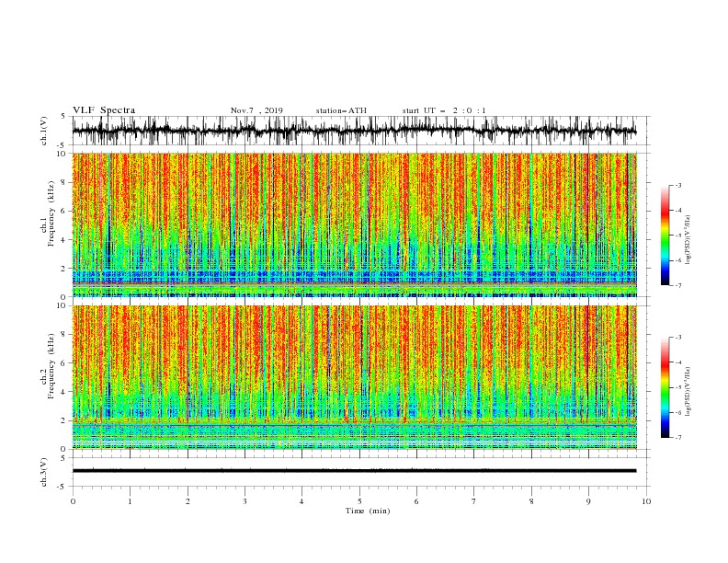This screenshot has width=728, height=563.
Task: Click the '-7' value on upper colorbar
Action: pyautogui.click(x=677, y=286)
